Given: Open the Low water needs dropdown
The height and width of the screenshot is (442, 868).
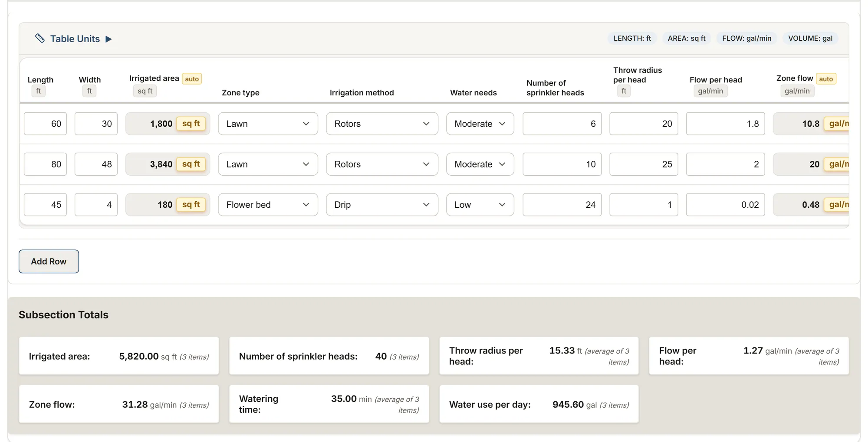Looking at the screenshot, I should (x=480, y=204).
